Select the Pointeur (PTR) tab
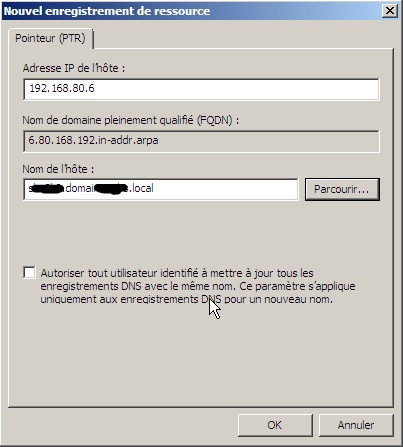The width and height of the screenshot is (403, 447). pyautogui.click(x=51, y=38)
